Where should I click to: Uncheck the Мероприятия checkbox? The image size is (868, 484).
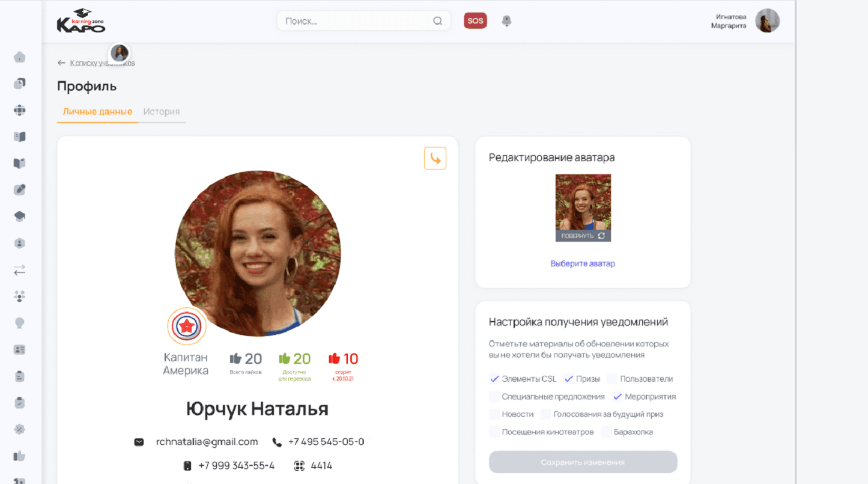point(617,397)
